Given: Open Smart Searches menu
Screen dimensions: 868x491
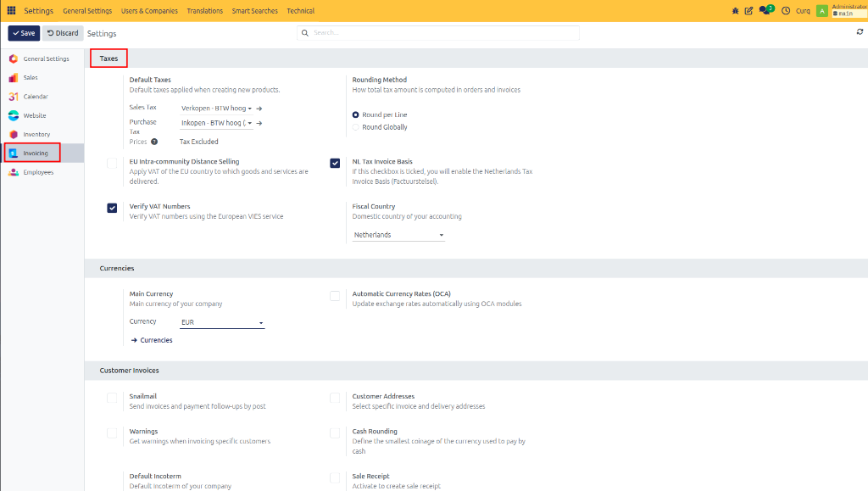Looking at the screenshot, I should [x=254, y=10].
